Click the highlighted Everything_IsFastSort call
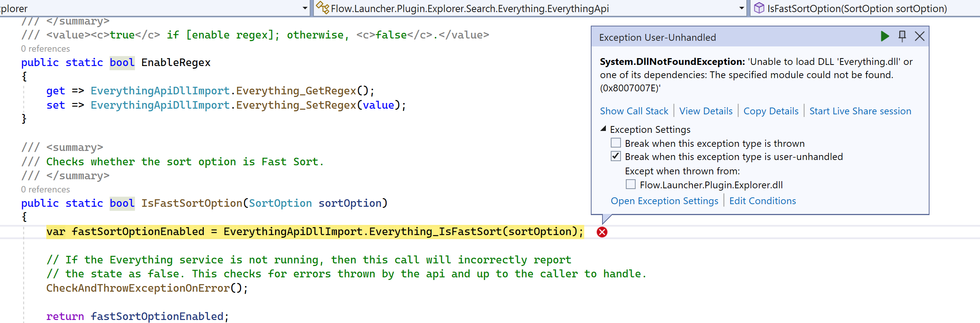This screenshot has width=980, height=323. (x=435, y=232)
